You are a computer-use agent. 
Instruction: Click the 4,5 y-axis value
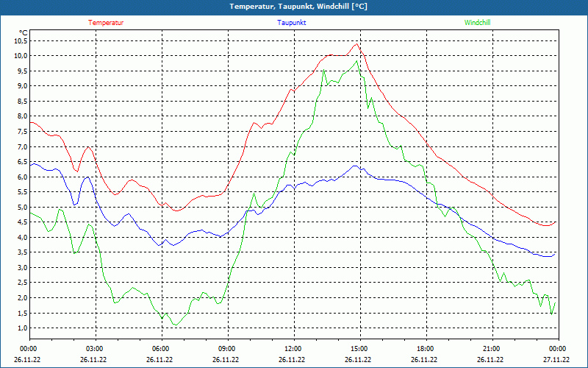[23, 222]
